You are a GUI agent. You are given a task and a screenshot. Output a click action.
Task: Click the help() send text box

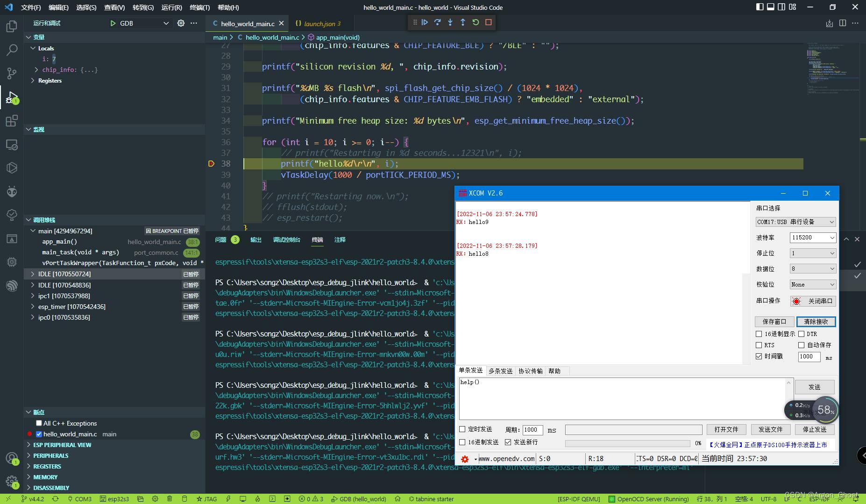pos(623,399)
